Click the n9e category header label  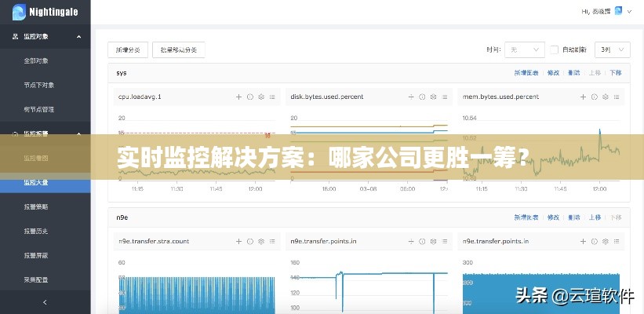[122, 217]
